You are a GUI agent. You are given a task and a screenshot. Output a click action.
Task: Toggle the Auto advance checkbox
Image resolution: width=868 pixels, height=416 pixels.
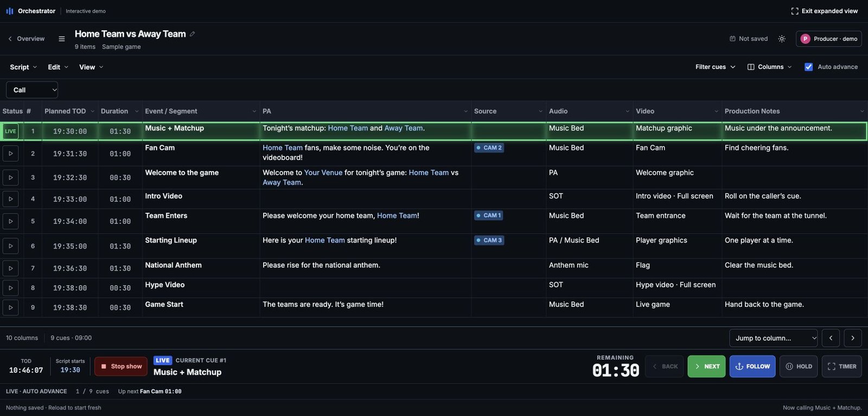click(x=808, y=67)
